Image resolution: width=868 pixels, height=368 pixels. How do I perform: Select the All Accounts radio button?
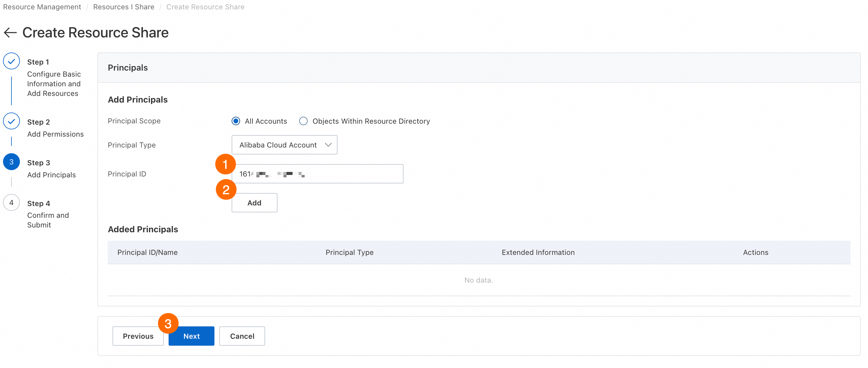(236, 121)
